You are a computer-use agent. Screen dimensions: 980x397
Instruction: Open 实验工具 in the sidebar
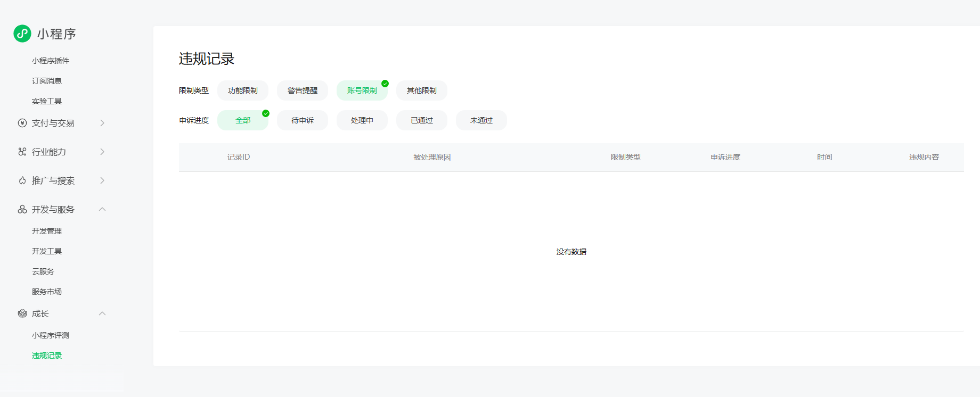click(x=47, y=101)
